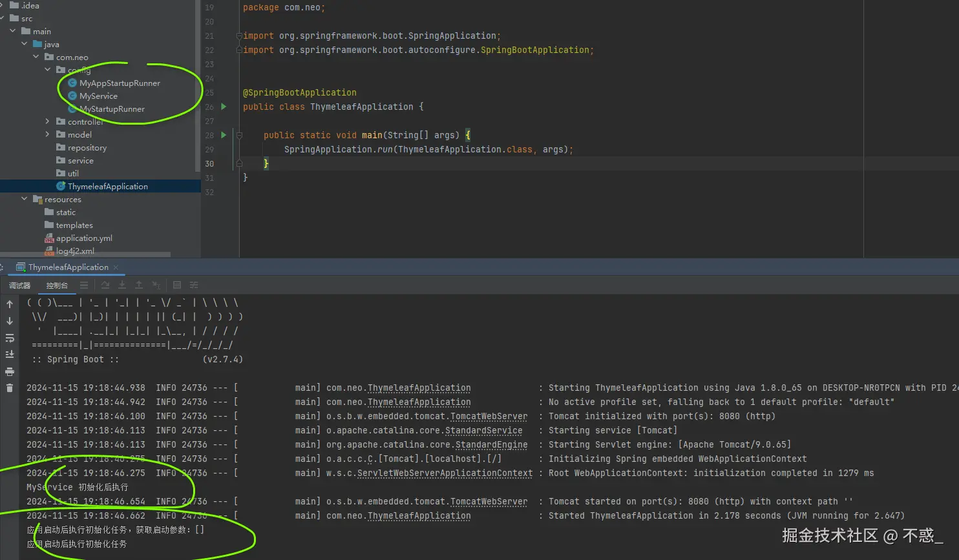Expand the controller package
The image size is (959, 560).
click(48, 121)
